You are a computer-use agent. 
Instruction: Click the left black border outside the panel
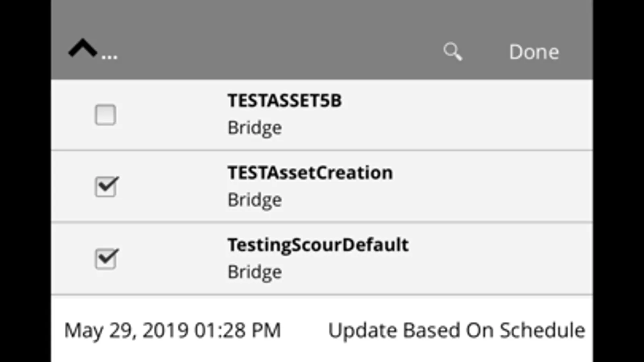pyautogui.click(x=25, y=181)
